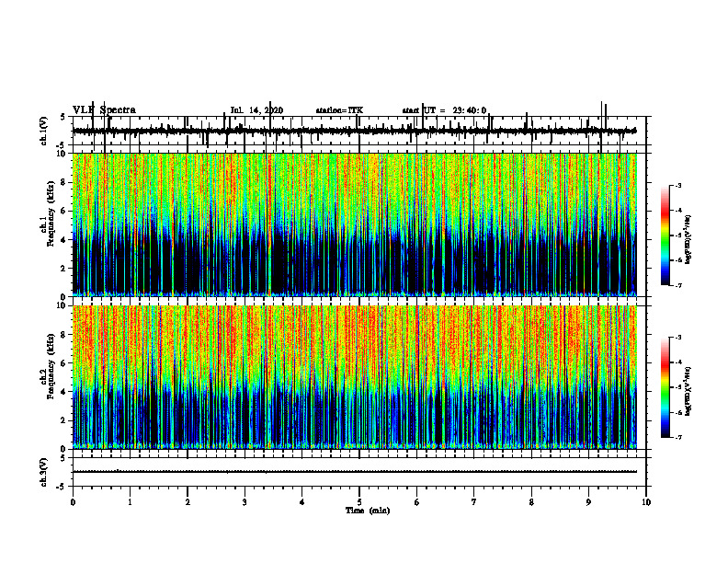
Task: Click the ch.1 color bar log(PSD) label
Action: pyautogui.click(x=688, y=239)
